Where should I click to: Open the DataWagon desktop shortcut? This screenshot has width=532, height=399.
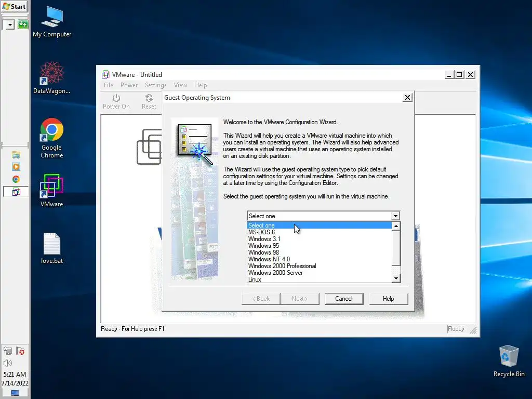[52, 78]
